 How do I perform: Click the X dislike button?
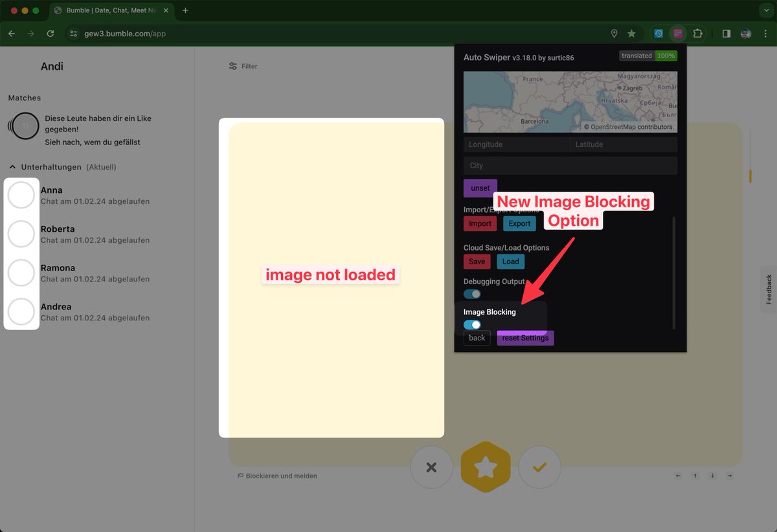click(432, 467)
